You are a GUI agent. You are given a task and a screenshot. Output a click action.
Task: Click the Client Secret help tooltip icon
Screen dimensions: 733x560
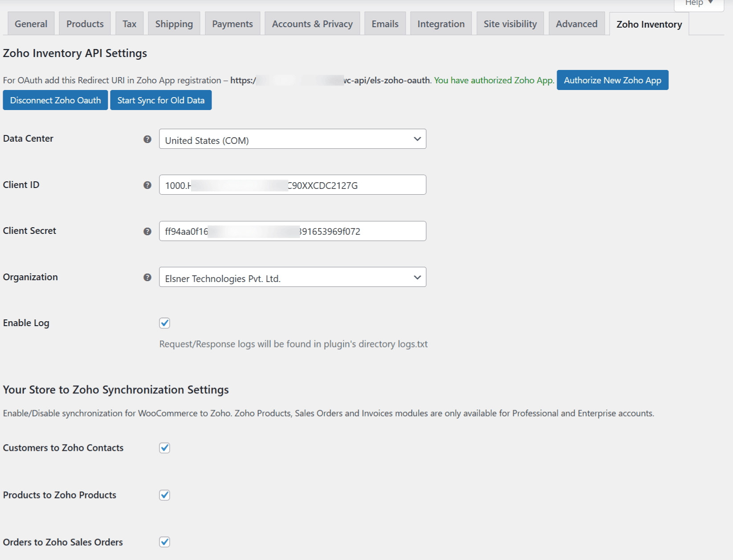(x=147, y=231)
